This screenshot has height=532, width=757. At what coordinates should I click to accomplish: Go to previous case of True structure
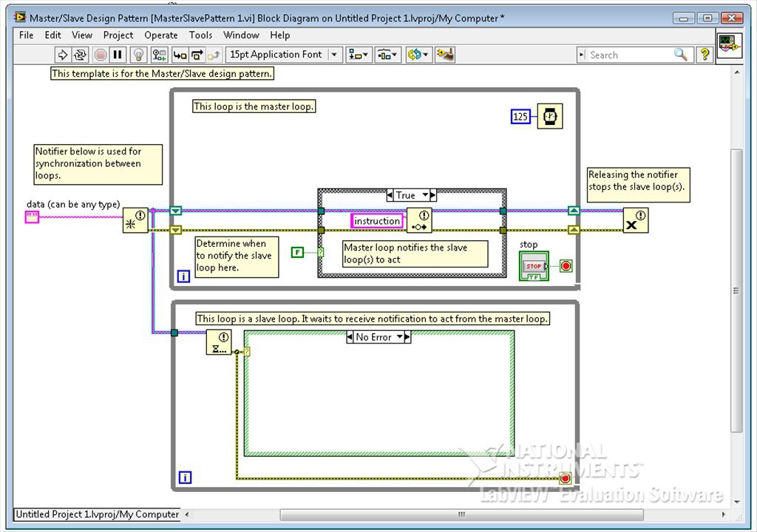click(x=390, y=195)
